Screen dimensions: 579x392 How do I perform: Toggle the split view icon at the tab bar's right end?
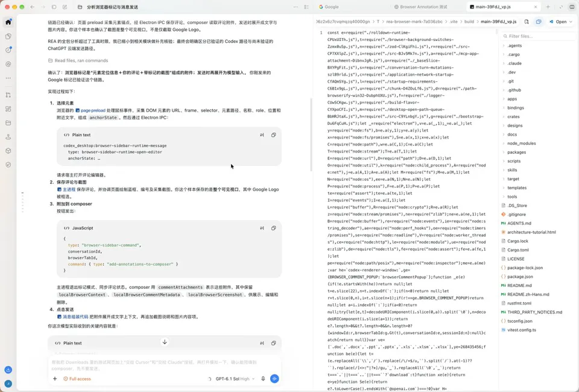572,7
